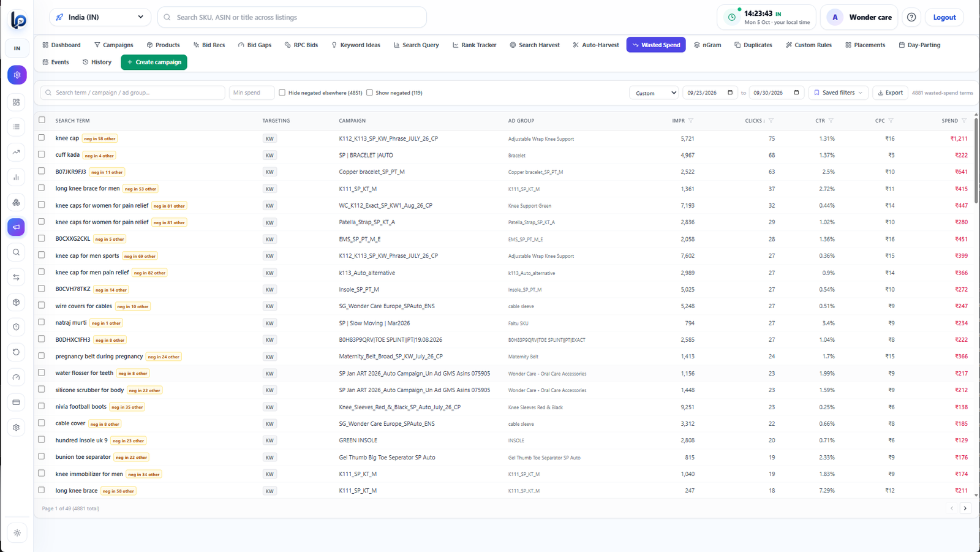Open the India (IN) marketplace dropdown

[x=100, y=17]
